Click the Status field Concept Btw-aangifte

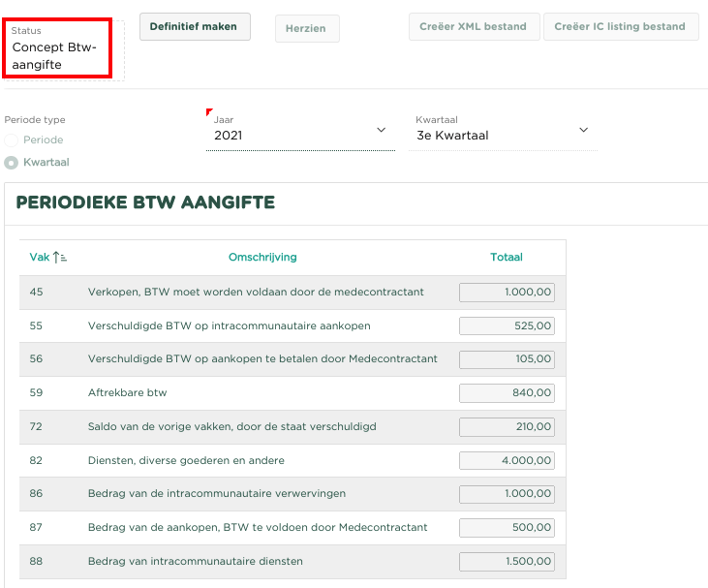click(62, 48)
